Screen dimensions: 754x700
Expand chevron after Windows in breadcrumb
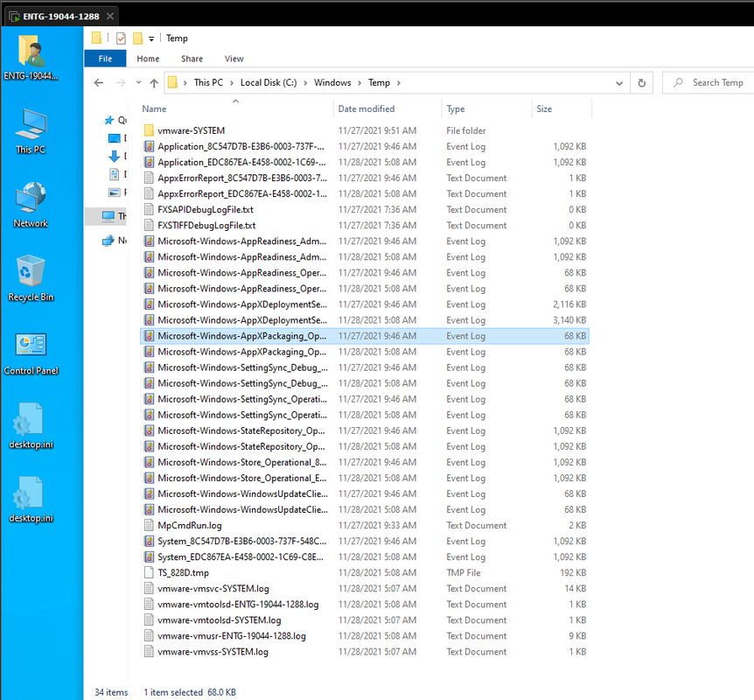[360, 83]
